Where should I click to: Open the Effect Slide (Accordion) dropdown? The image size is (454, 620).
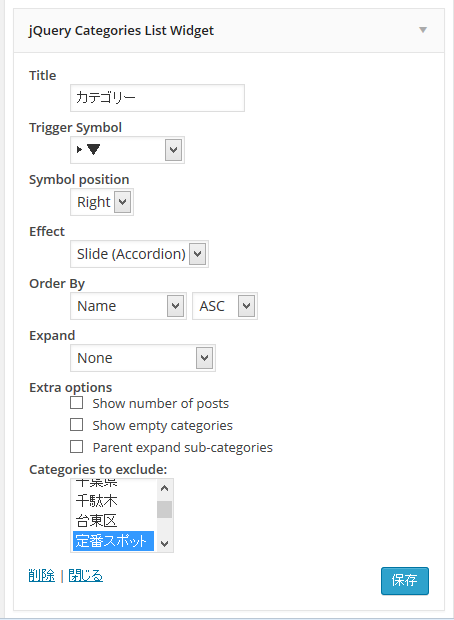[139, 254]
